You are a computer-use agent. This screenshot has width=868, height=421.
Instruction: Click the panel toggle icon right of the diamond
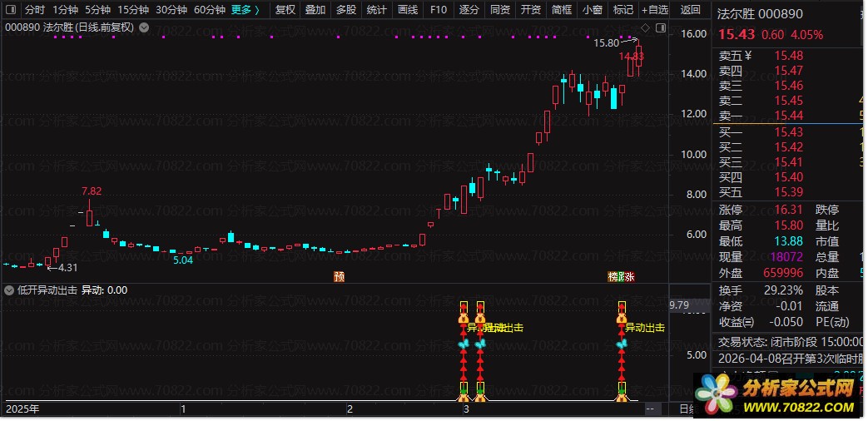661,27
